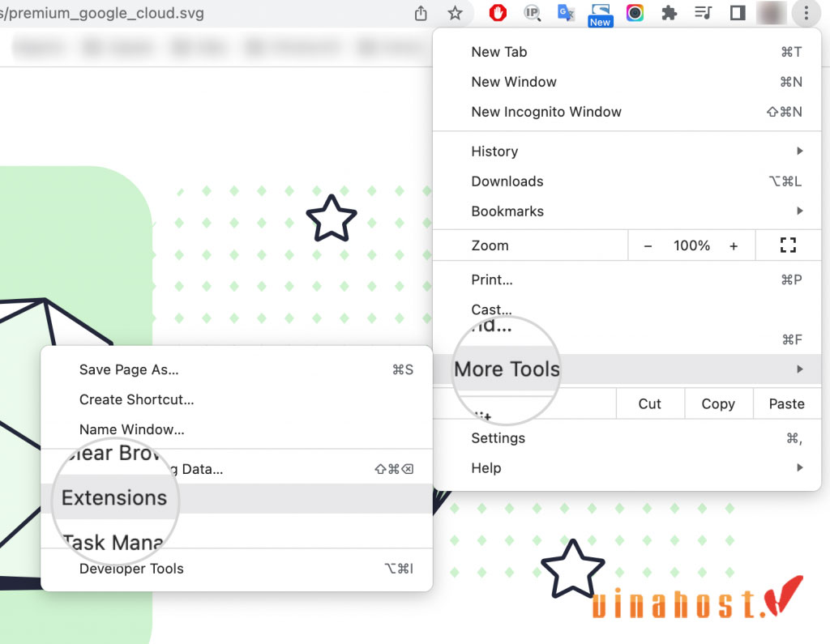Choose Name Window... option
Viewport: 830px width, 644px height.
[x=237, y=429]
